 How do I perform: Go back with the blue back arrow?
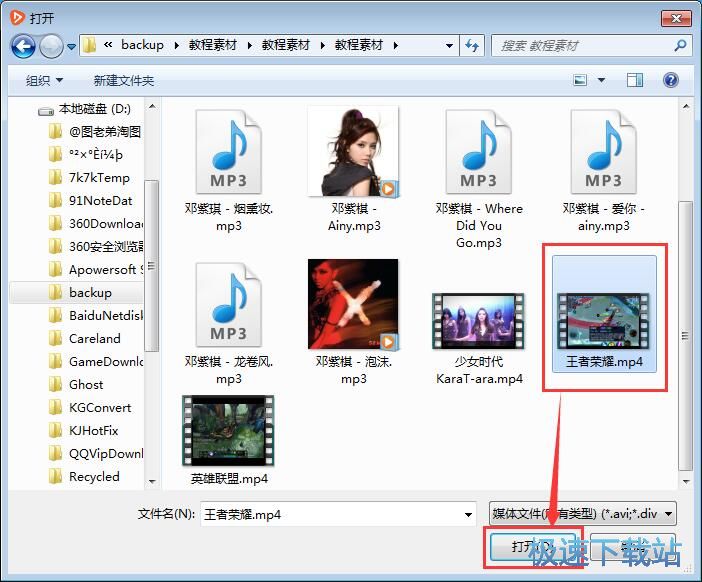[23, 46]
